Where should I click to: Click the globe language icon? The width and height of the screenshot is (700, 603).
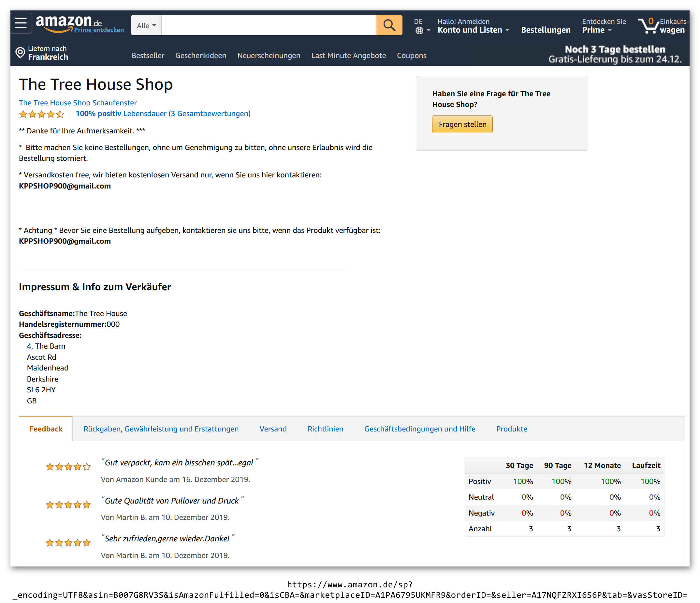pyautogui.click(x=419, y=31)
